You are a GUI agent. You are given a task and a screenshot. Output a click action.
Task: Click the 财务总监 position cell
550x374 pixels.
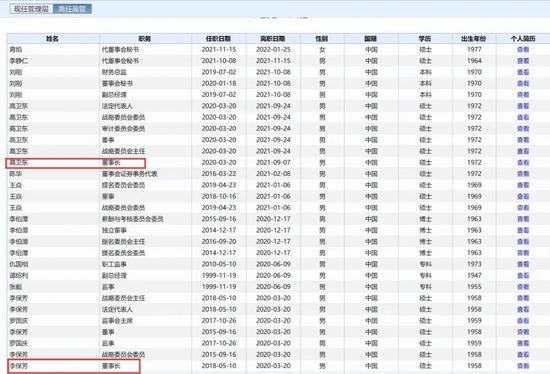coord(114,72)
